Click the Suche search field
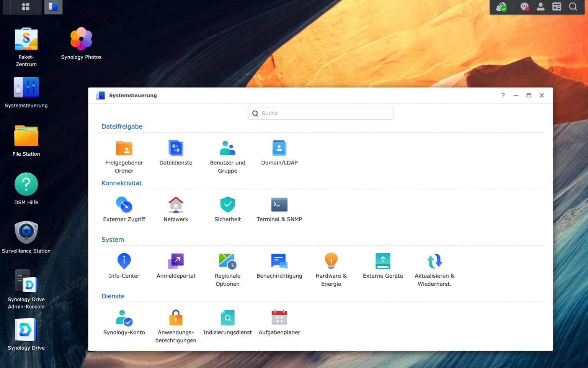The height and width of the screenshot is (368, 588). [x=320, y=113]
